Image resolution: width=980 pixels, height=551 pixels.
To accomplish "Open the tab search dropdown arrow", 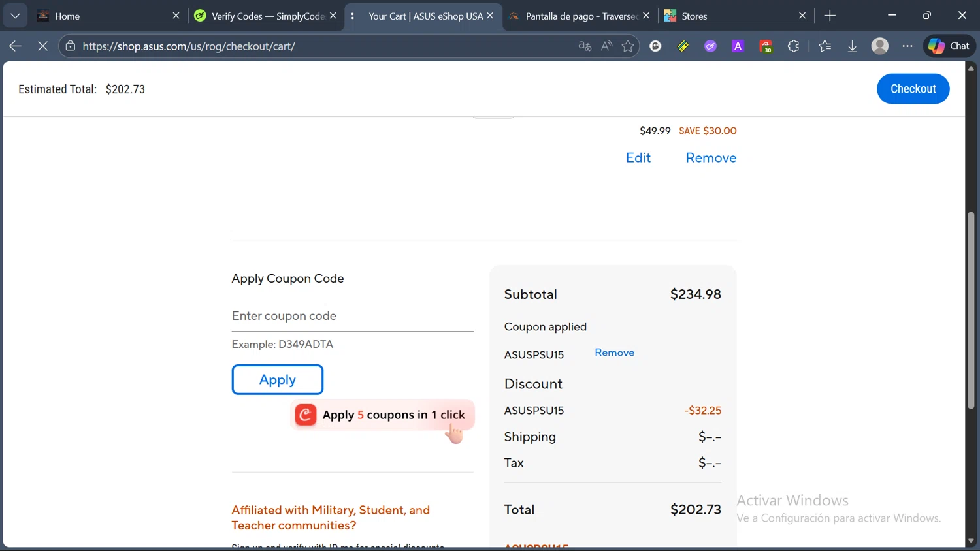I will click(x=15, y=16).
